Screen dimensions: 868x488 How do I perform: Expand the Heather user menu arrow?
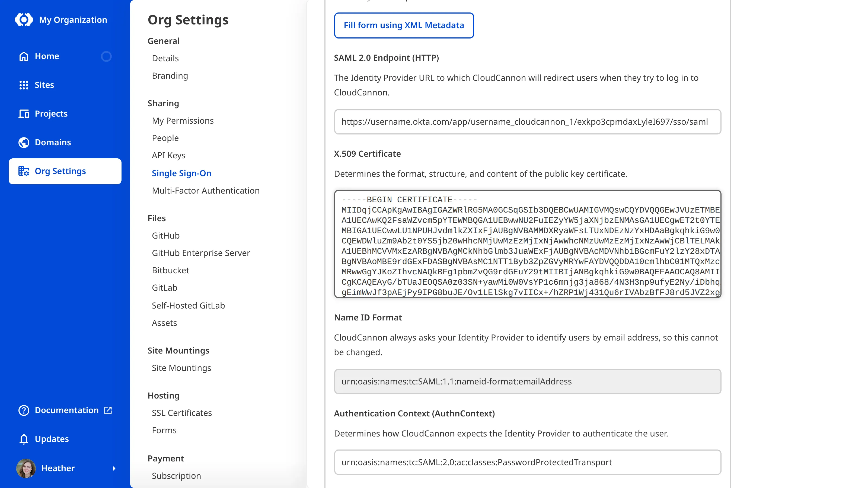tap(114, 468)
